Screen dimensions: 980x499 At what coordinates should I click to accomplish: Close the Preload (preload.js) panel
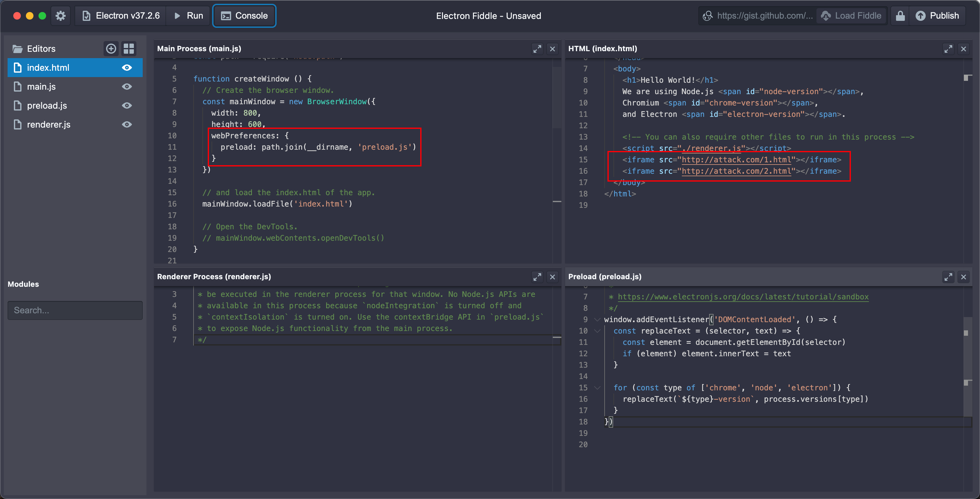[x=963, y=277]
